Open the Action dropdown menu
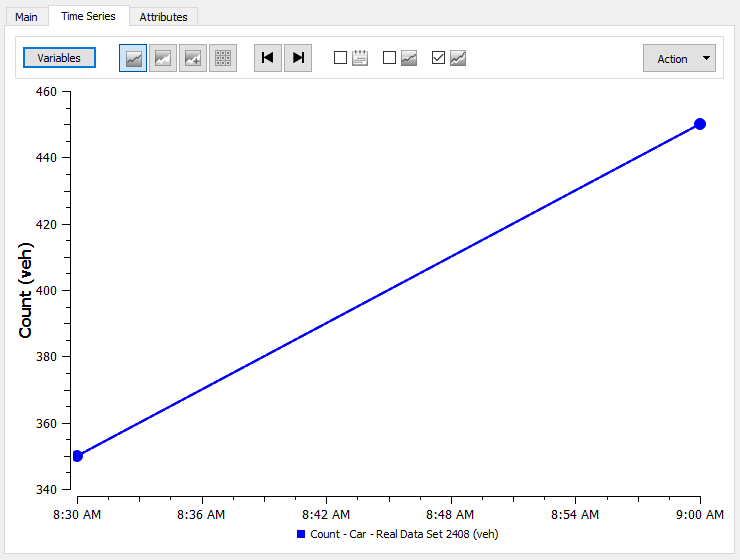 (x=672, y=59)
